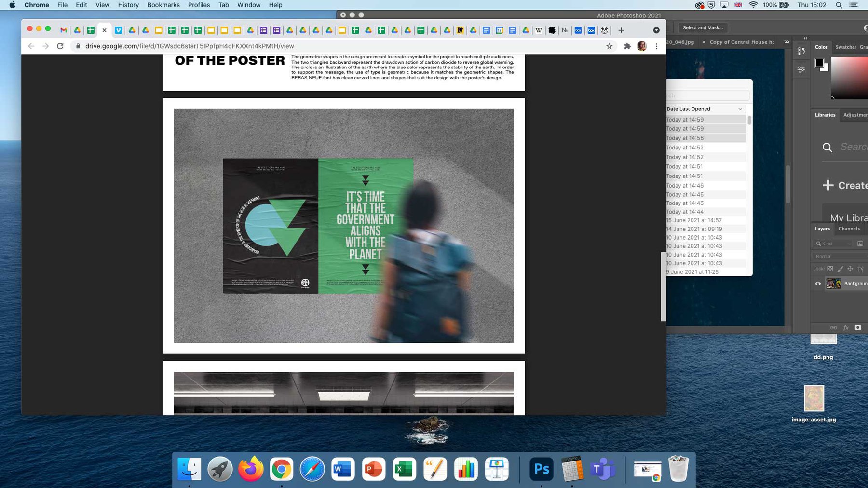
Task: Select the Background layer thumbnail
Action: tap(833, 284)
